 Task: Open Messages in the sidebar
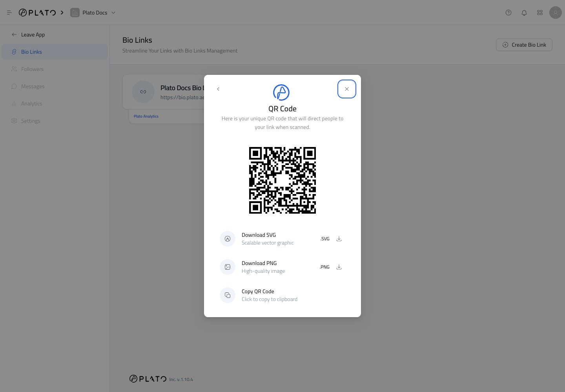point(55,86)
